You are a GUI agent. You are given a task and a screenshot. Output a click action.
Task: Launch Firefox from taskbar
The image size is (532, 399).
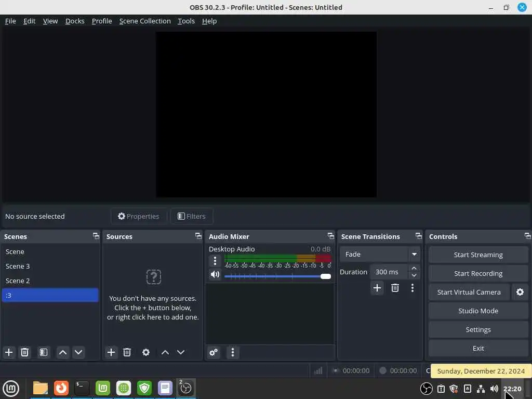pyautogui.click(x=61, y=388)
